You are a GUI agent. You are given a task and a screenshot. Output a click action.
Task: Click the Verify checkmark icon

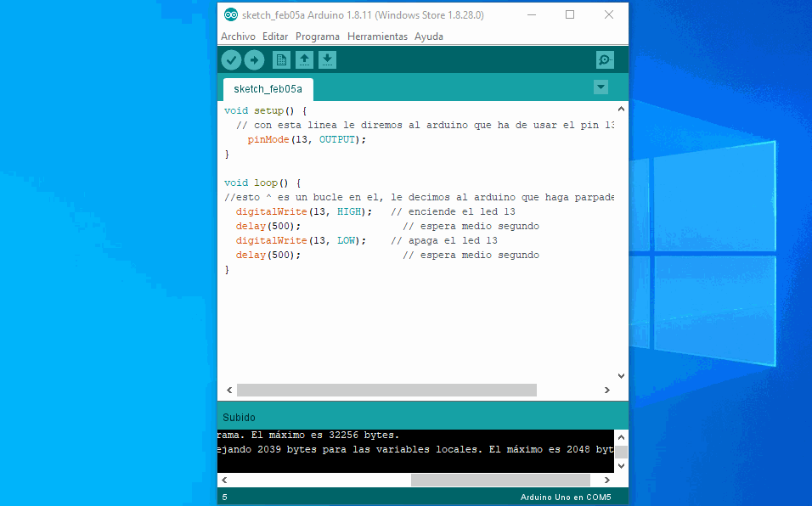(x=231, y=59)
